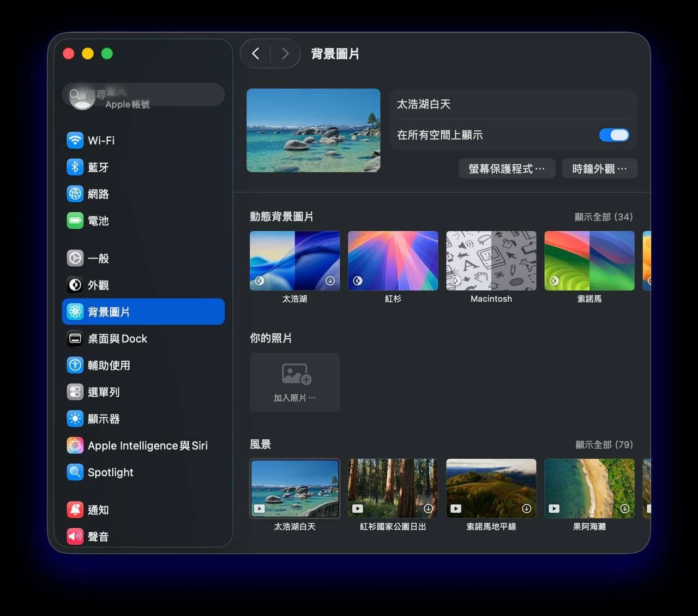
Task: Click the 顯示器 display icon
Action: pyautogui.click(x=75, y=418)
